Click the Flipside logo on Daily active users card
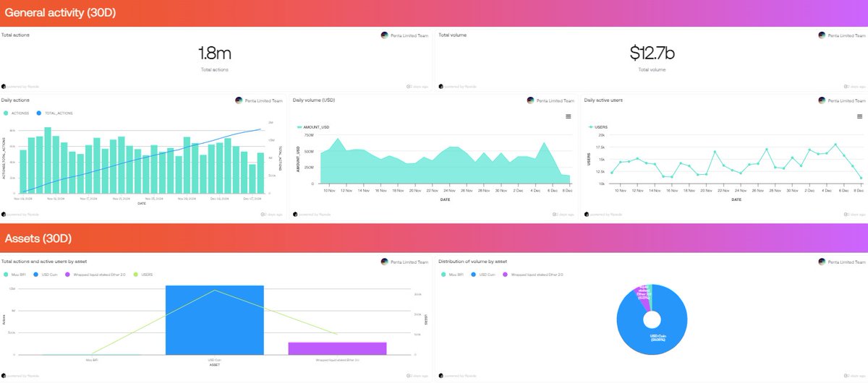The image size is (868, 383). 585,215
